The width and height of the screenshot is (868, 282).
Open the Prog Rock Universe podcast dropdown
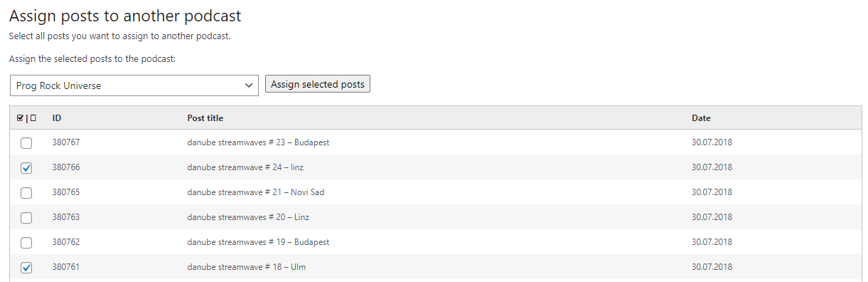pyautogui.click(x=134, y=85)
